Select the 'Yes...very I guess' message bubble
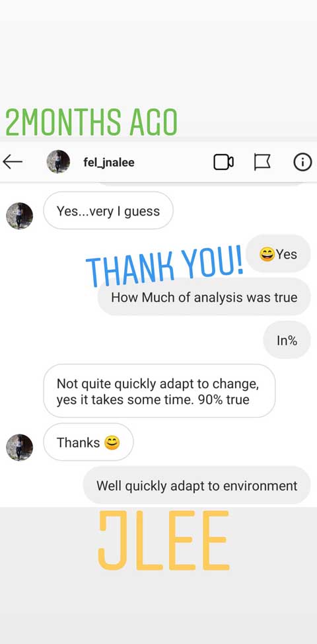Viewport: 317px width, 644px height. [x=108, y=211]
